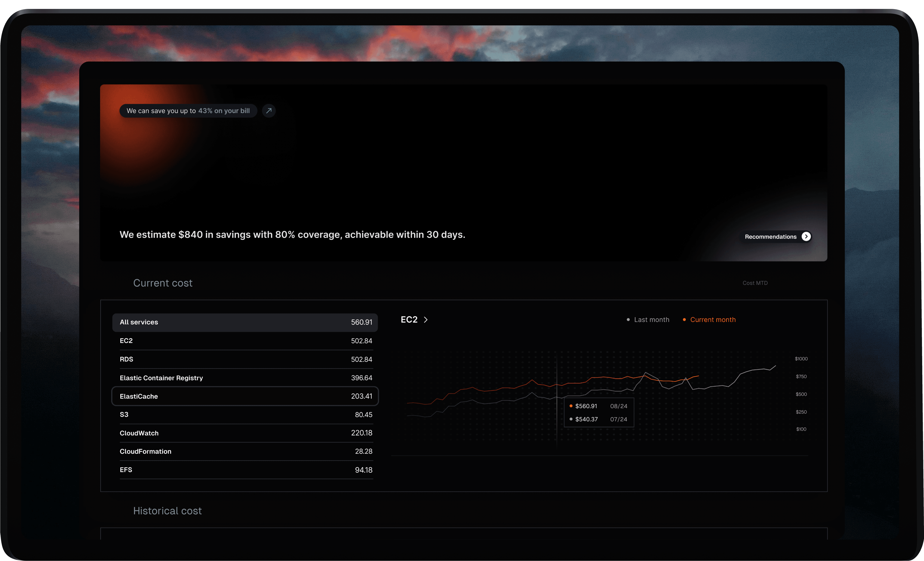
Task: Choose the EFS service row
Action: (245, 469)
